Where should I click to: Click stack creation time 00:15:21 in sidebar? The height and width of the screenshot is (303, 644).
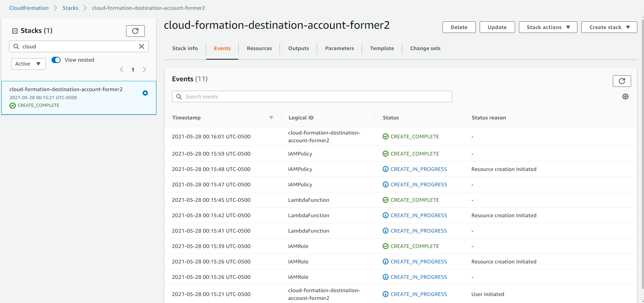[43, 98]
